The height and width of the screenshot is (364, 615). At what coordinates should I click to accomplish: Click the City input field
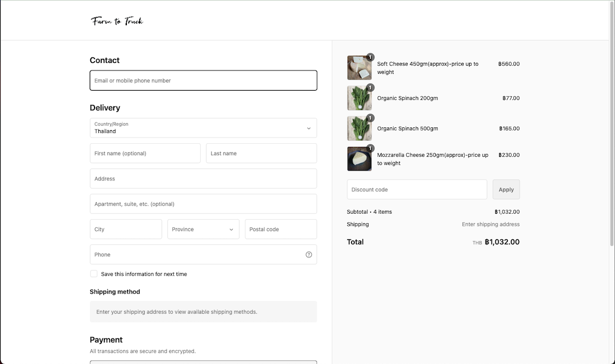[x=126, y=229]
